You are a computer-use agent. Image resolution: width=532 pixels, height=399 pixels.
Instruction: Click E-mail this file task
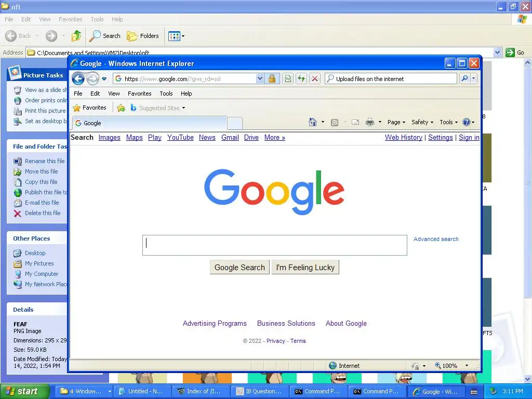[x=42, y=203]
